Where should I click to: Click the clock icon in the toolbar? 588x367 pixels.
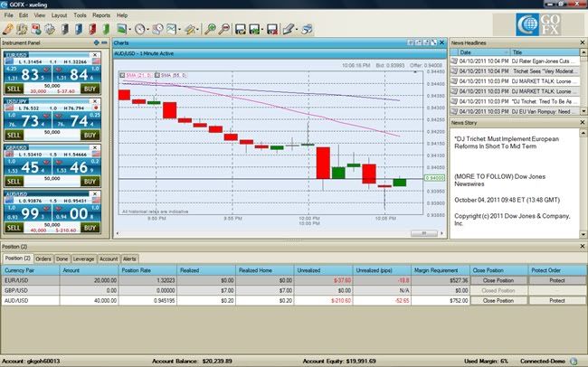pyautogui.click(x=140, y=30)
